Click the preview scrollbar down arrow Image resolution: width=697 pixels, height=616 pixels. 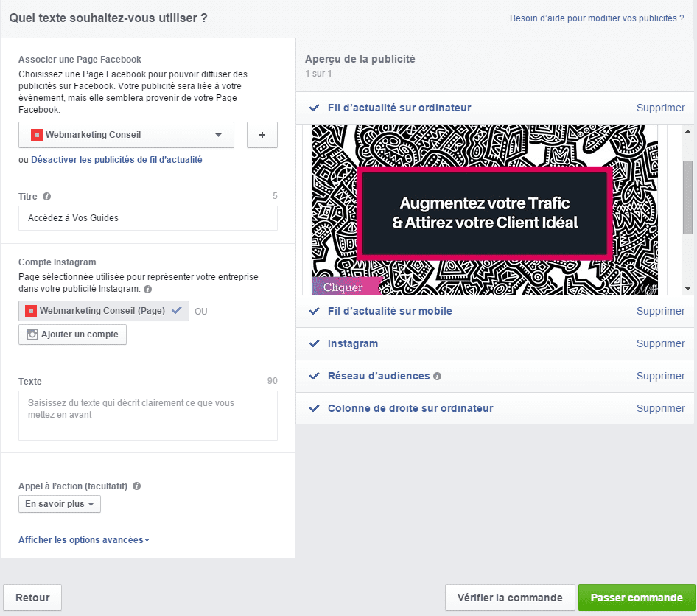pos(687,288)
